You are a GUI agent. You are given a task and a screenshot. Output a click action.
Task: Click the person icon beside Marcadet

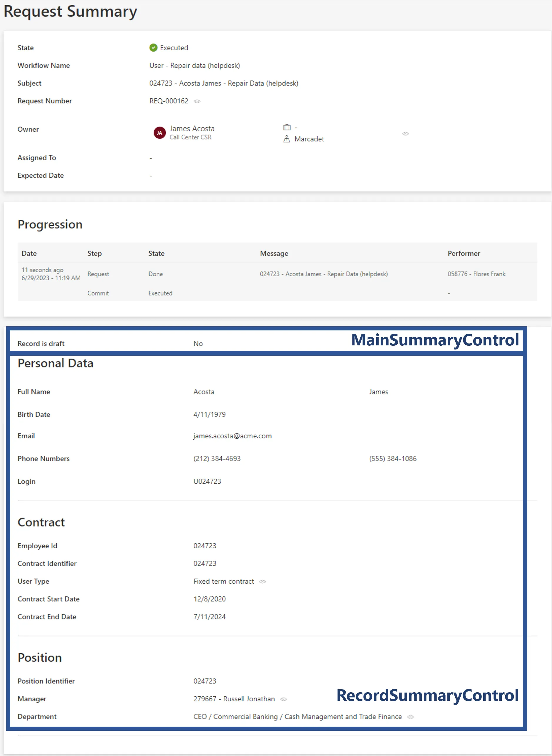(286, 139)
